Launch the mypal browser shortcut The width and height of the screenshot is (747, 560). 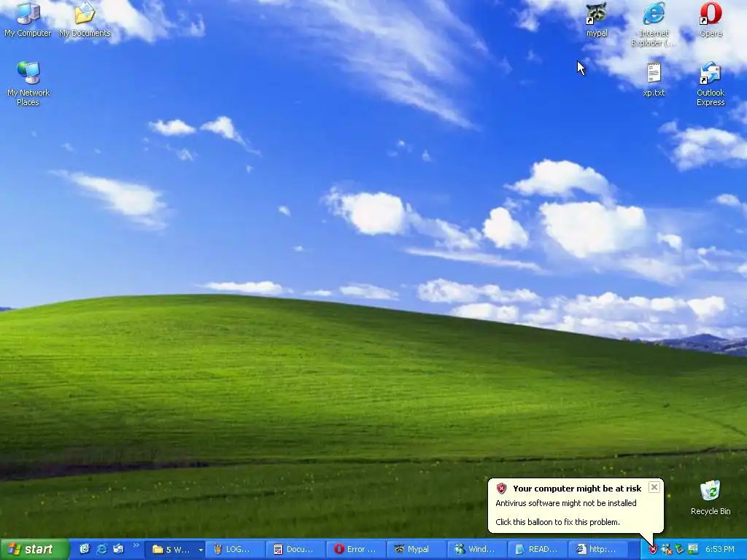click(x=597, y=19)
